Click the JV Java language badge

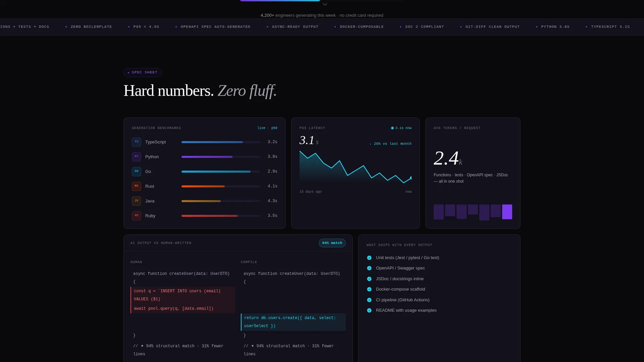[137, 201]
